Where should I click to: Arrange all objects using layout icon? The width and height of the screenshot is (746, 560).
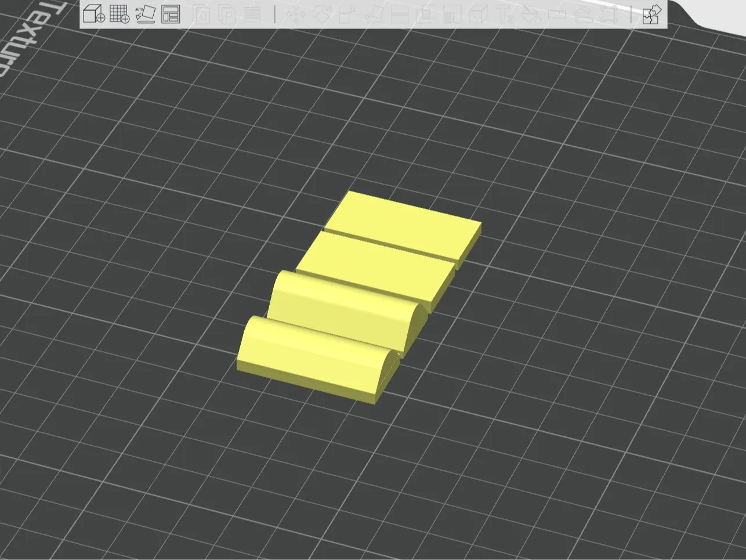click(171, 14)
